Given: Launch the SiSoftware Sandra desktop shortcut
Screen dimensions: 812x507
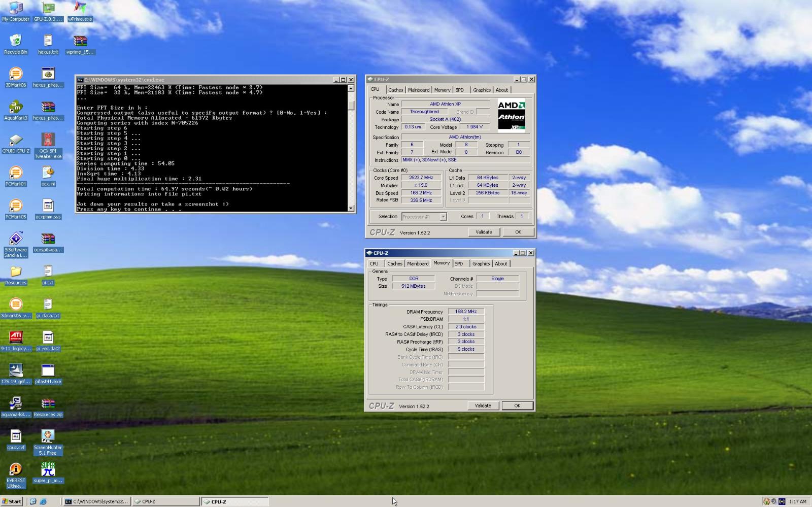Looking at the screenshot, I should point(16,245).
